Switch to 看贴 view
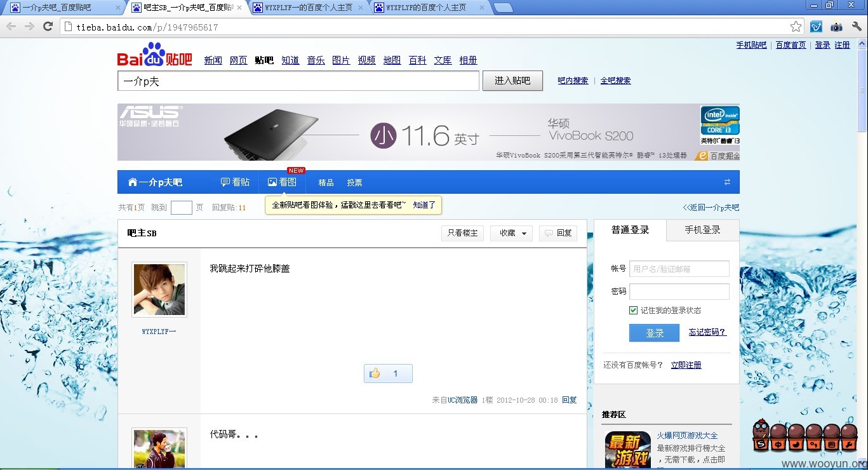The image size is (868, 470). coord(235,182)
